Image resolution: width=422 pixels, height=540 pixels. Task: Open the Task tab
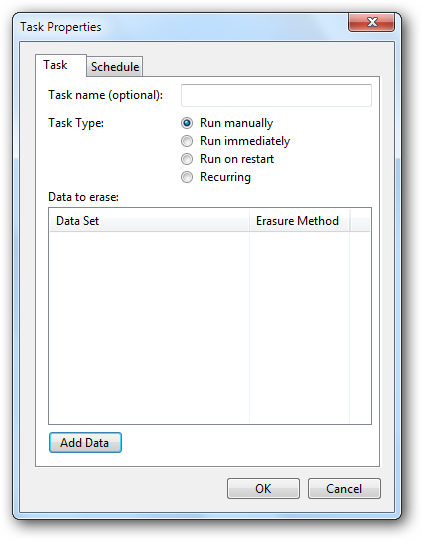(61, 65)
